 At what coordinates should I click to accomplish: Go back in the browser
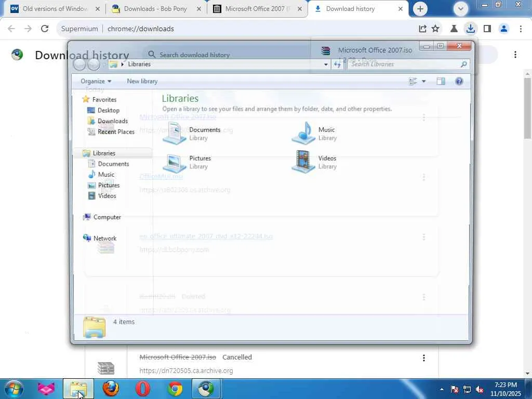point(11,29)
